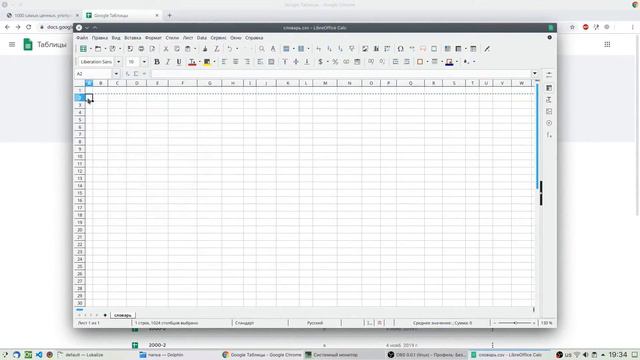Click the Copy icon in Calc toolbar
Image resolution: width=640 pixels, height=360 pixels.
click(177, 49)
